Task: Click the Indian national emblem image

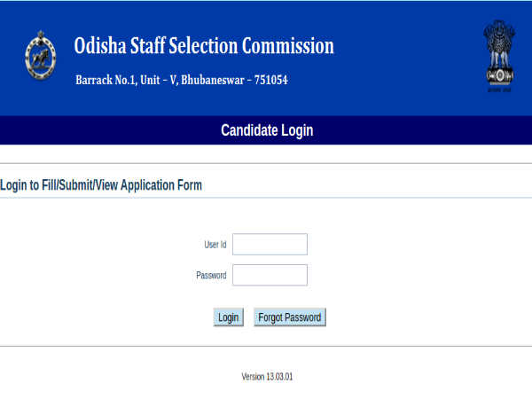Action: 499,52
